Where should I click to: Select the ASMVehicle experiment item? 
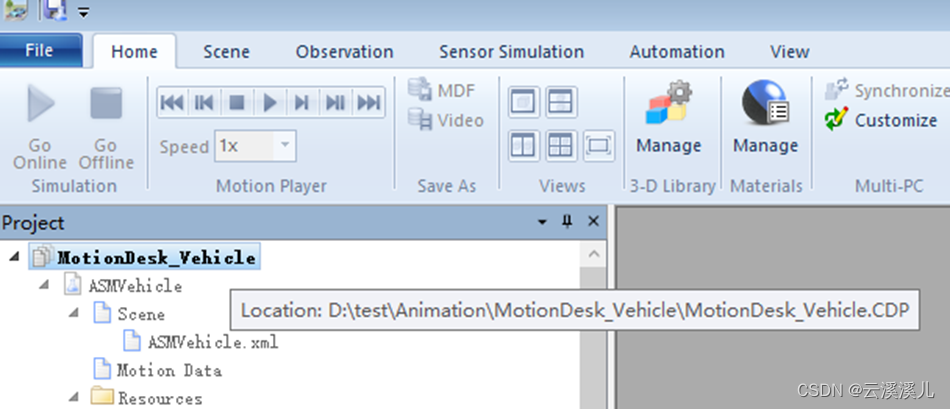coord(124,285)
